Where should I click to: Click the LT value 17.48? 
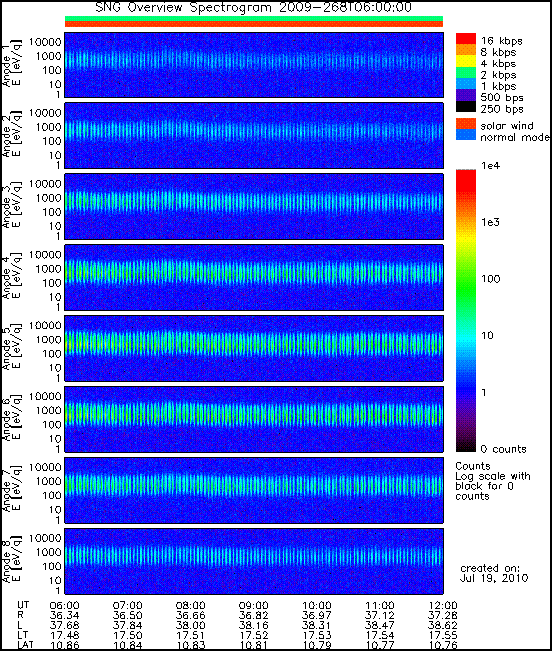[x=64, y=635]
